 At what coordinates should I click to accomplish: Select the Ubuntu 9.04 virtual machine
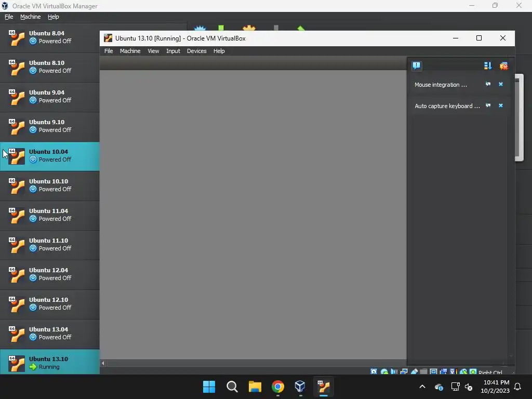click(x=49, y=97)
